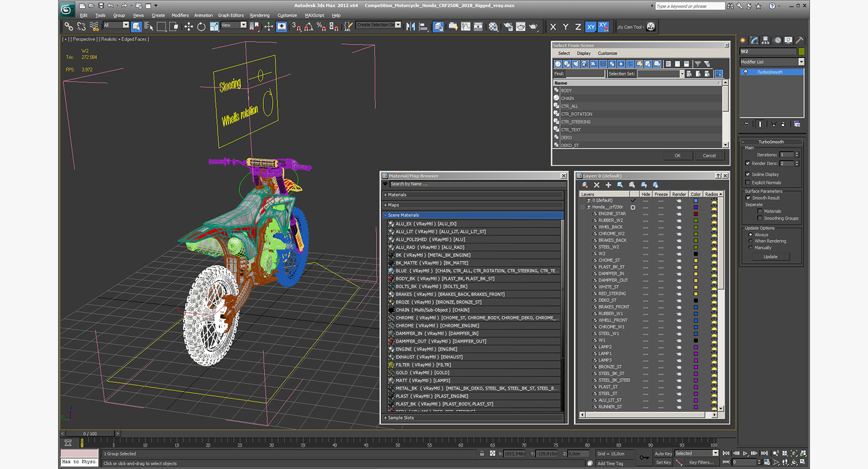Image resolution: width=868 pixels, height=469 pixels.
Task: Activate the Select Object tool
Action: 136,26
